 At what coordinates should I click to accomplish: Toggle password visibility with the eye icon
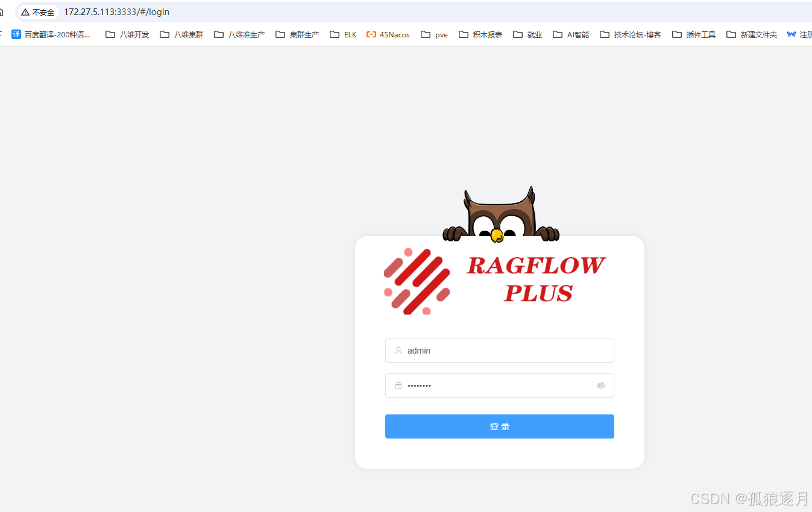coord(601,386)
